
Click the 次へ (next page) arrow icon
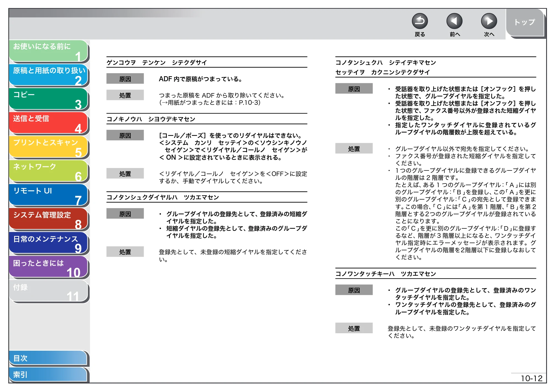(x=489, y=21)
